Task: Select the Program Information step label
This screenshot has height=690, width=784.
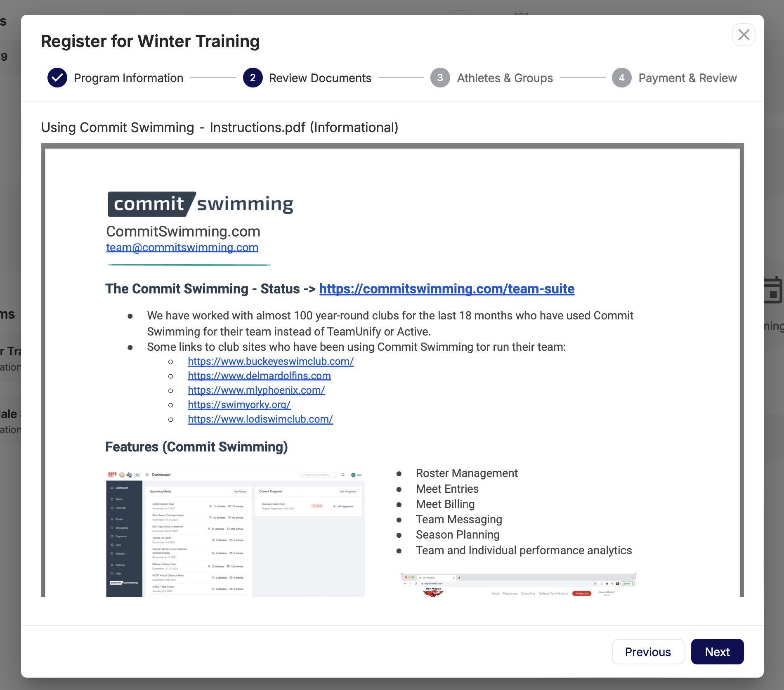Action: [128, 78]
